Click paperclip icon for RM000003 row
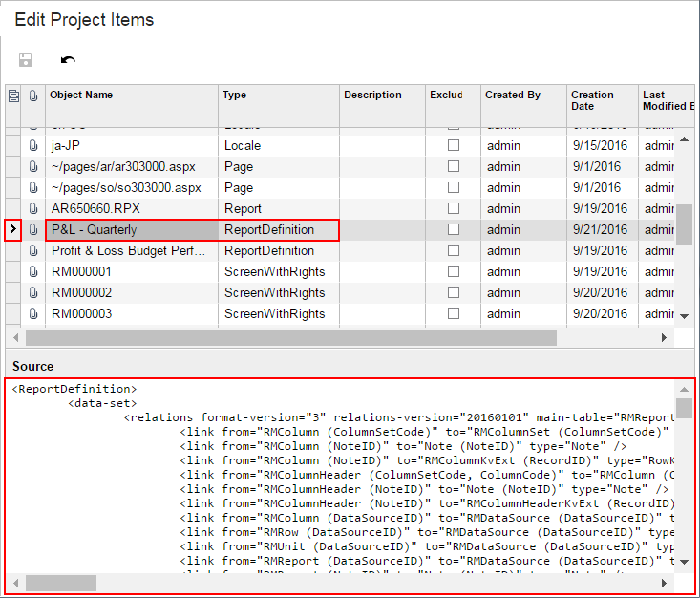Screen dimensions: 700x598 33,313
